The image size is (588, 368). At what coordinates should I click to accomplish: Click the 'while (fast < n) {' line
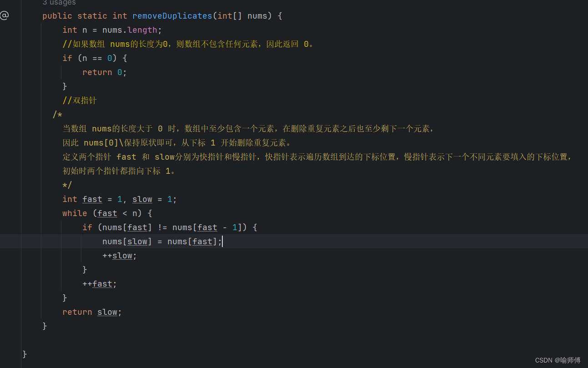(x=107, y=213)
